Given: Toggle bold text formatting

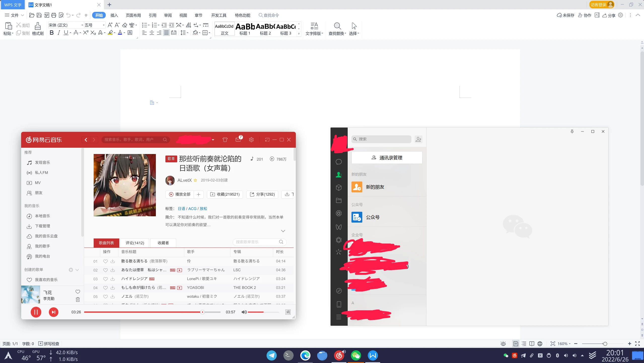Looking at the screenshot, I should pyautogui.click(x=52, y=33).
